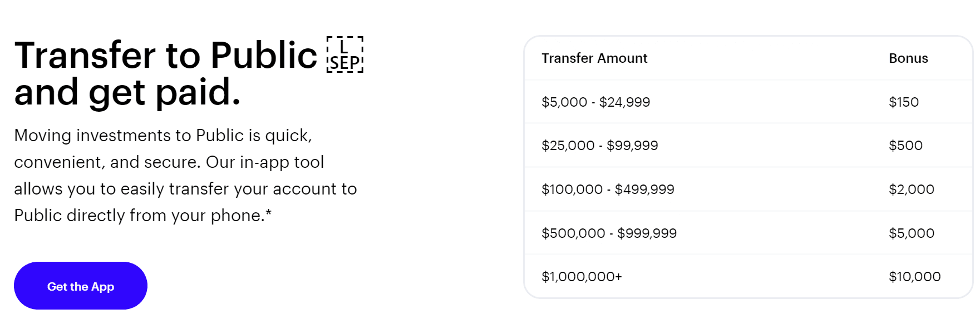Select the $100,000 - $499,999 transfer row
The image size is (980, 319).
tap(748, 190)
